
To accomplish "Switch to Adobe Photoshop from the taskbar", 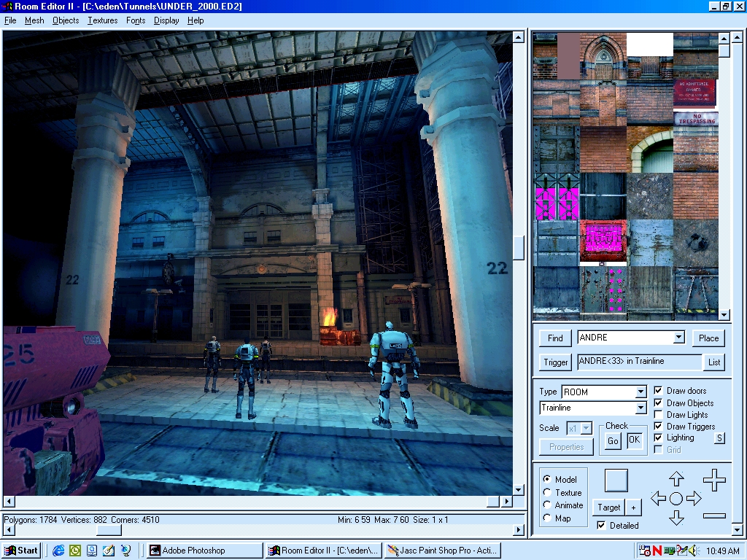I will click(205, 551).
